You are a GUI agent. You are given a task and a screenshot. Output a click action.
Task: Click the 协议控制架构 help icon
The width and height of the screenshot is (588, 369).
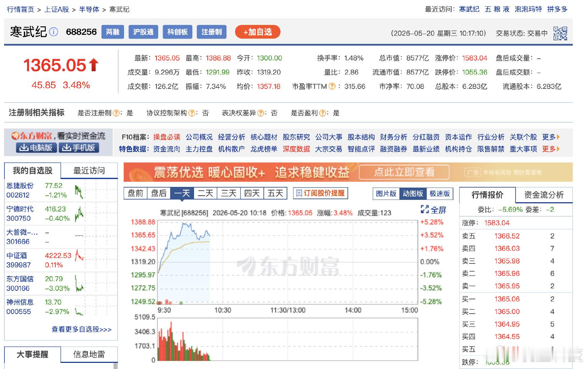pos(192,113)
